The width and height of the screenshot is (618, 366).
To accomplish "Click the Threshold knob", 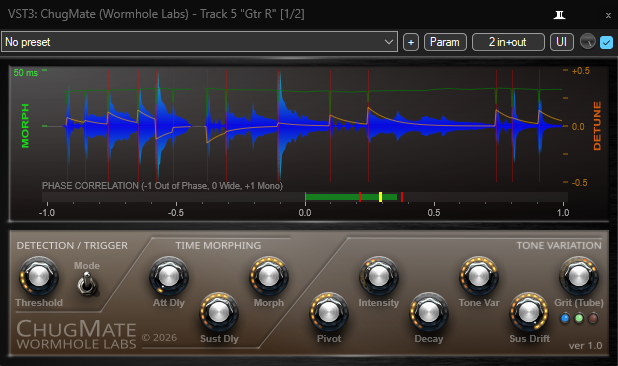I will click(x=39, y=276).
